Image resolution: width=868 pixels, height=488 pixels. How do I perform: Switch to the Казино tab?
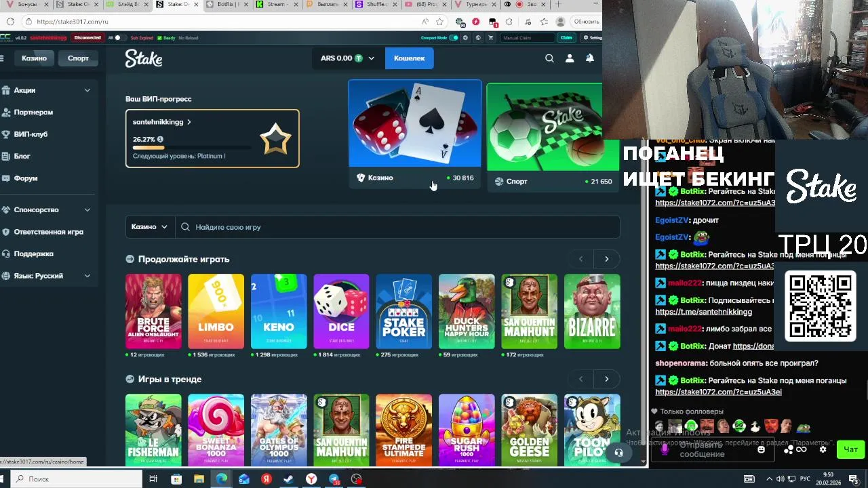click(34, 58)
